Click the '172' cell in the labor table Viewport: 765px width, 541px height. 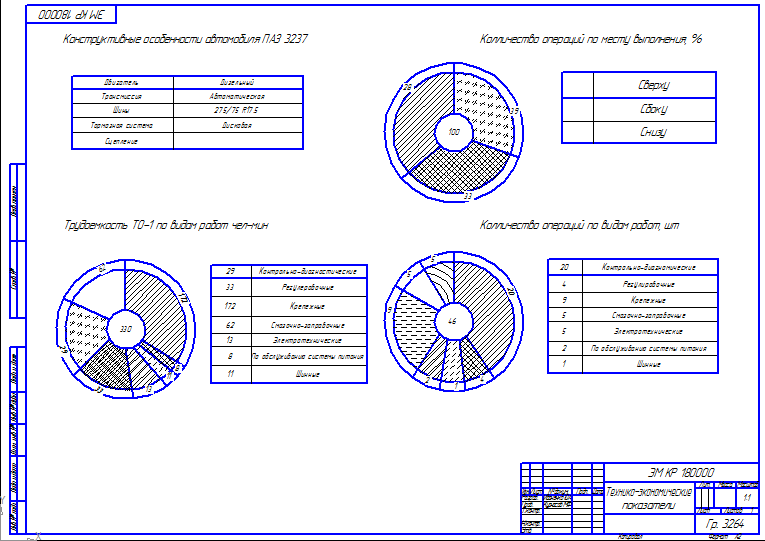(x=231, y=306)
